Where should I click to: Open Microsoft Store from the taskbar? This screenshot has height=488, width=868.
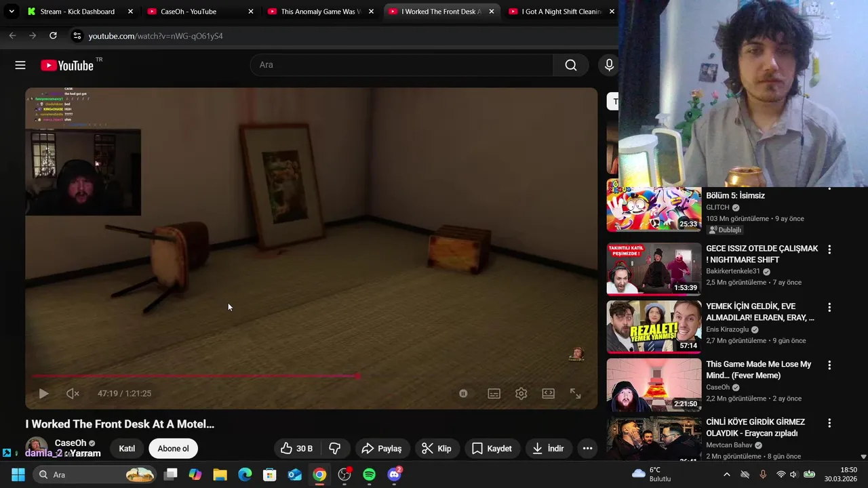pos(270,474)
